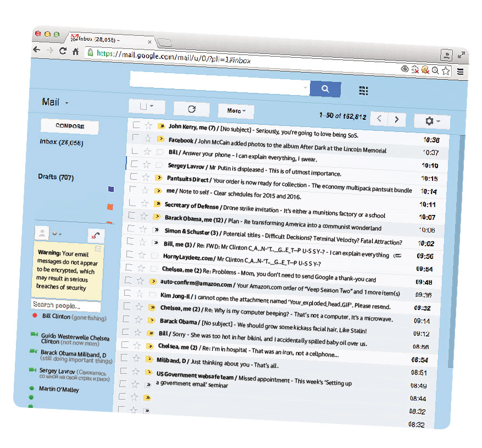This screenshot has width=482, height=448.
Task: Reload the page using the browser refresh icon
Action: coord(63,51)
